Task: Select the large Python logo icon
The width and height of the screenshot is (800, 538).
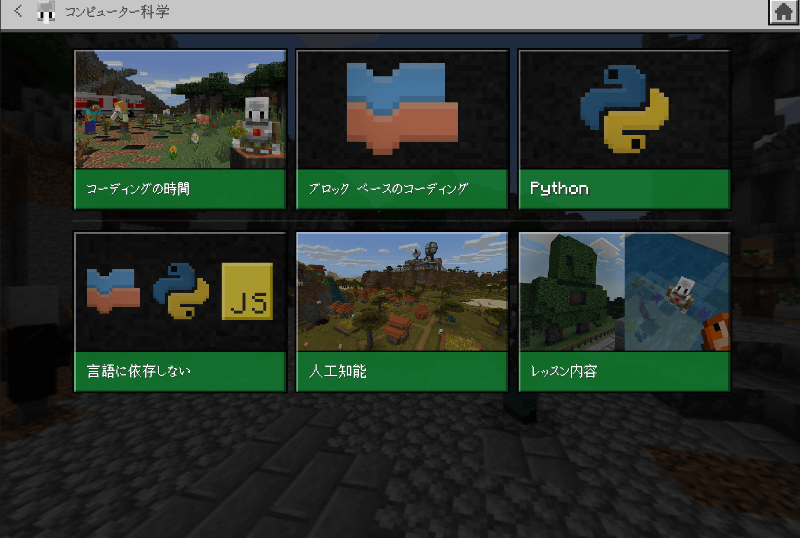Action: coord(624,108)
